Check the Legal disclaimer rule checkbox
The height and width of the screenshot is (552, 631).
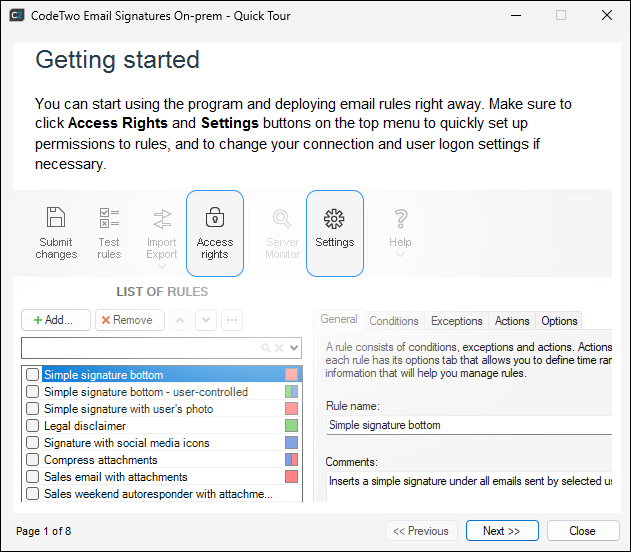[x=33, y=426]
